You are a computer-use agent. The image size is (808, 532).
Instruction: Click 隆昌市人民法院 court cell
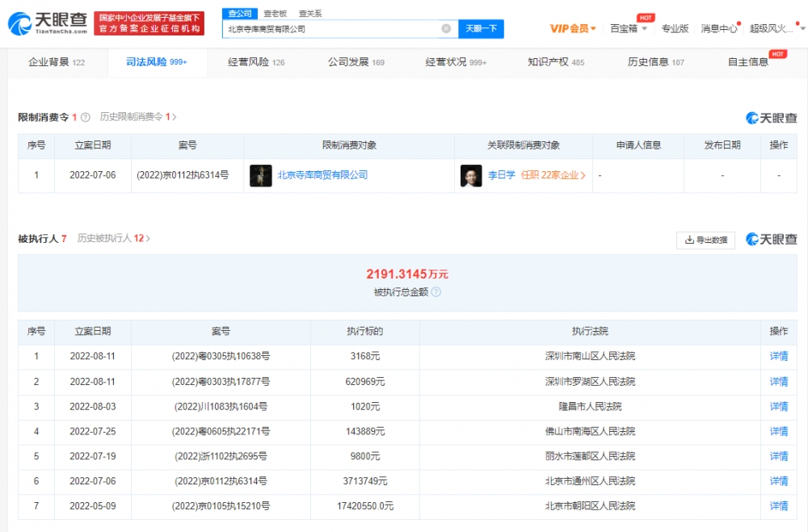[590, 407]
